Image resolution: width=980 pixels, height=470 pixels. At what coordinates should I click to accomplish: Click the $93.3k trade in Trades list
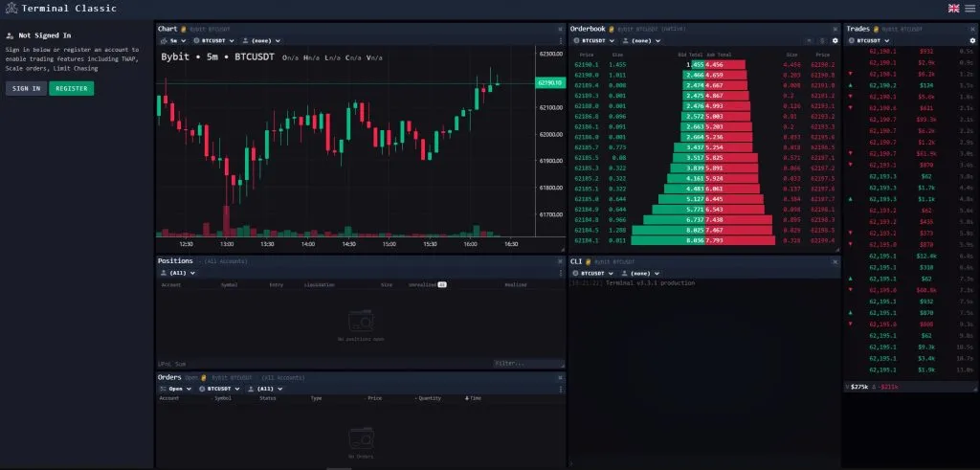926,120
